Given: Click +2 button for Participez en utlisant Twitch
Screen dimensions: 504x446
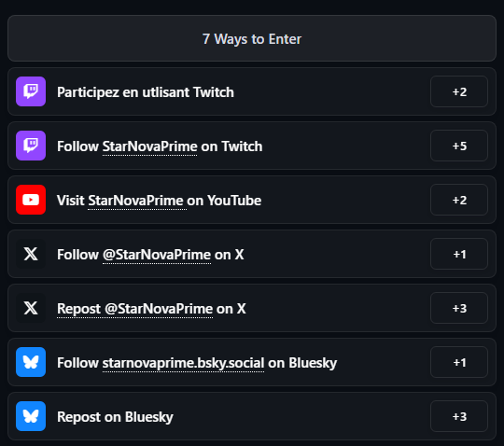Looking at the screenshot, I should [459, 91].
